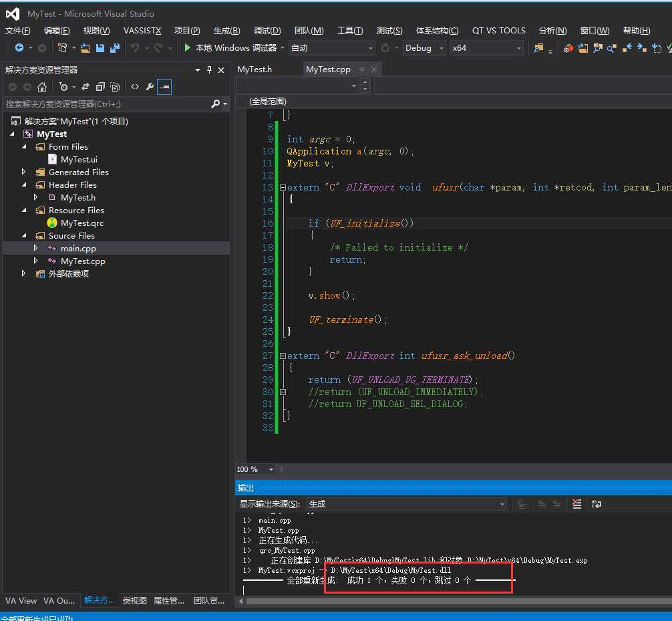The height and width of the screenshot is (621, 672).
Task: Open the 自动 debug type dropdown
Action: click(x=332, y=48)
